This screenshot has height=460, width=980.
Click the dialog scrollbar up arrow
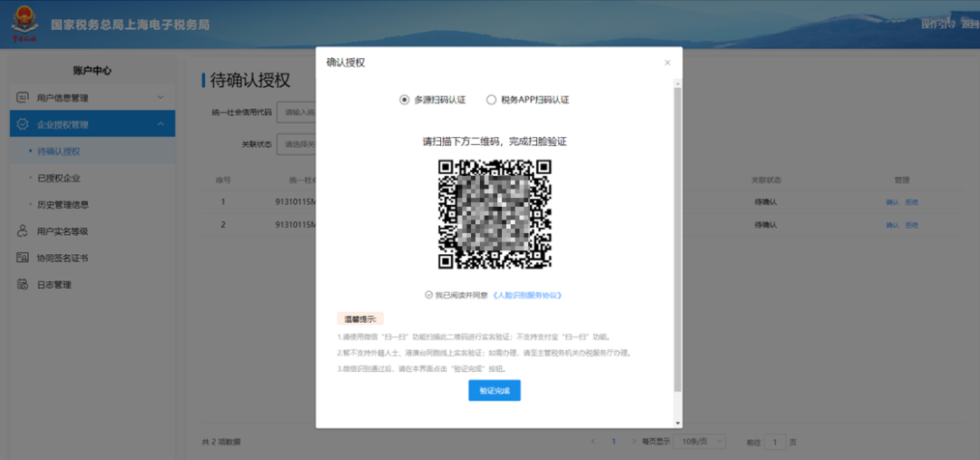(678, 82)
